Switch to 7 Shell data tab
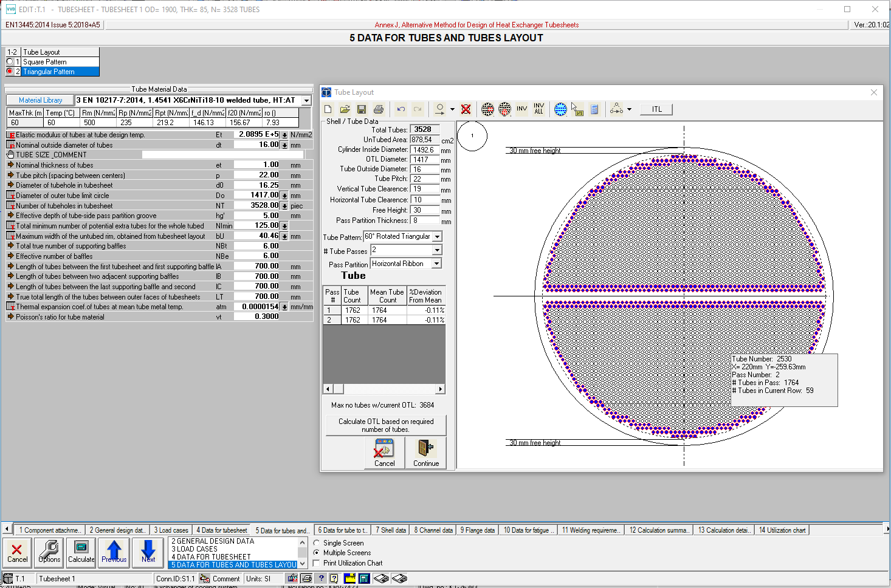This screenshot has height=588, width=891. tap(390, 530)
